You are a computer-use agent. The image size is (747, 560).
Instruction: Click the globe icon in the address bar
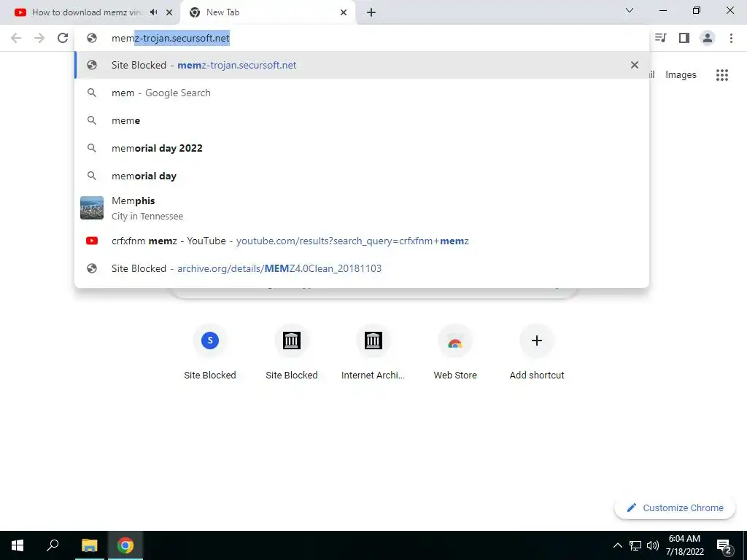coord(92,38)
